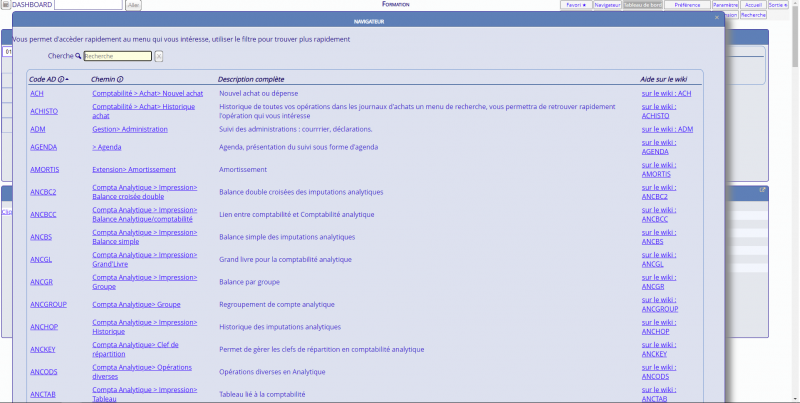
Task: Open the wiki help link for ADM
Action: [667, 129]
